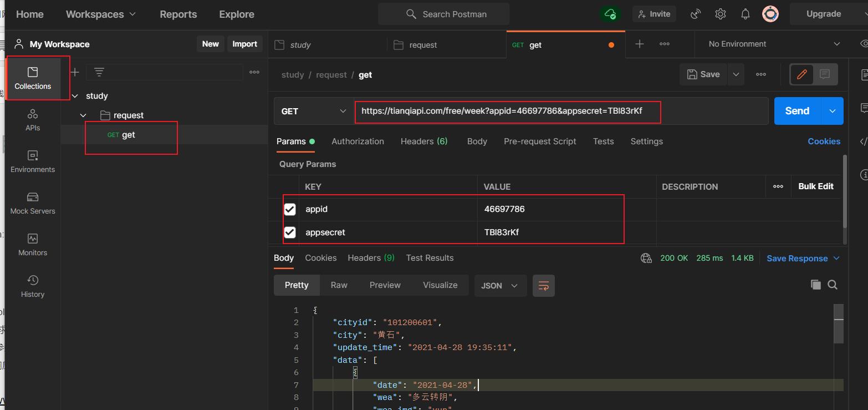Viewport: 868px width, 410px height.
Task: Open the Workspaces dropdown menu
Action: pyautogui.click(x=101, y=14)
